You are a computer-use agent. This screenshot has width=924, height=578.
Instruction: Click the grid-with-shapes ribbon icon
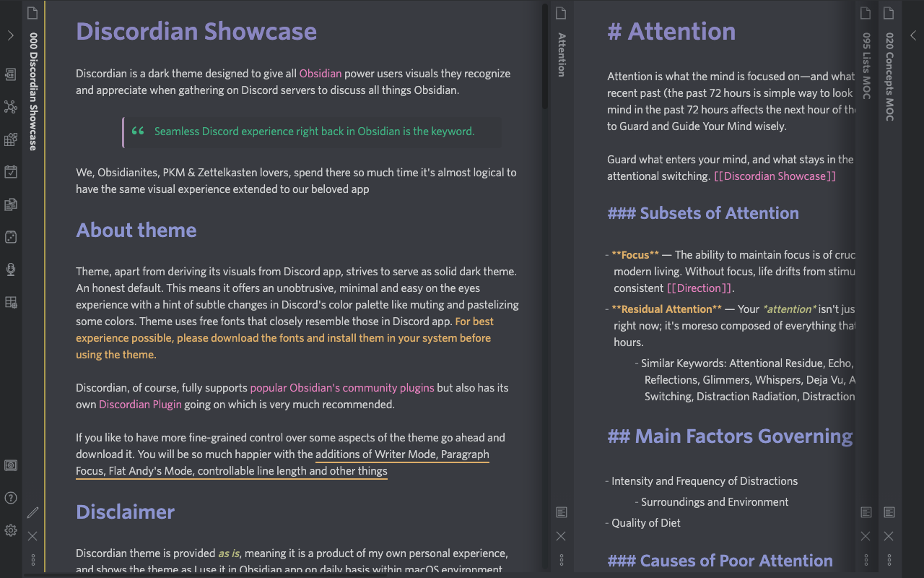11,139
